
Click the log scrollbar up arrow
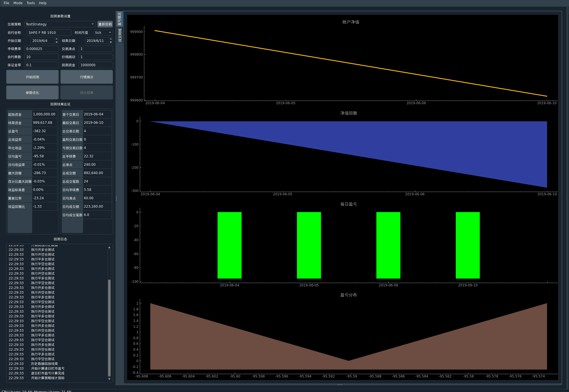click(109, 247)
